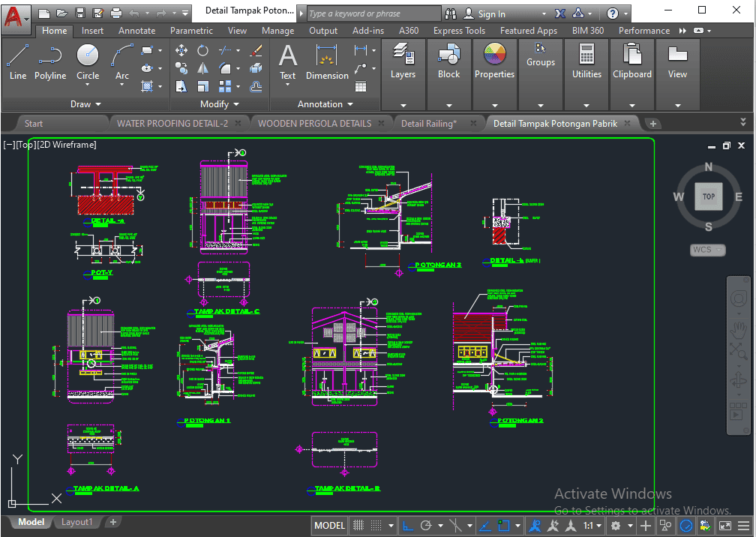Click the Erase tool icon
756x537 pixels.
click(256, 50)
